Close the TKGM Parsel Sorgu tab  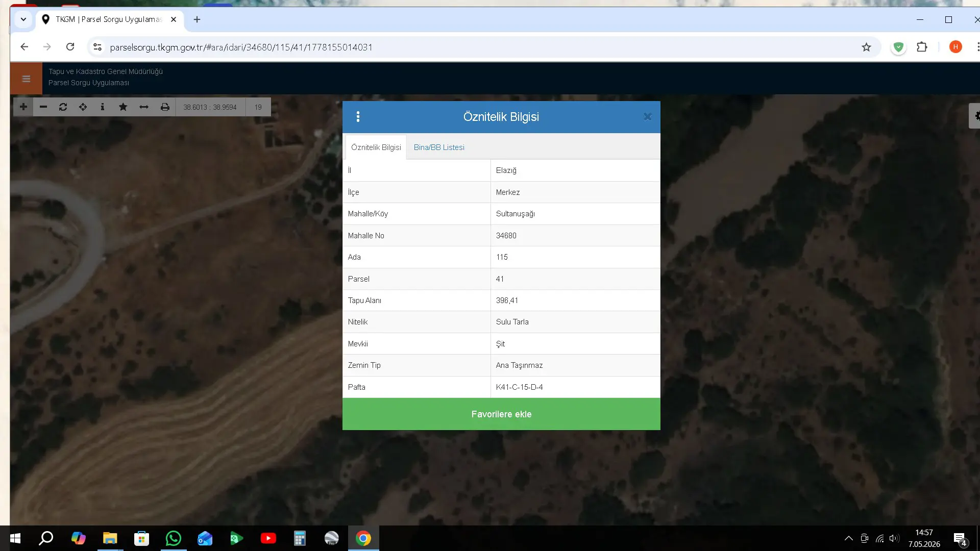pyautogui.click(x=174, y=19)
